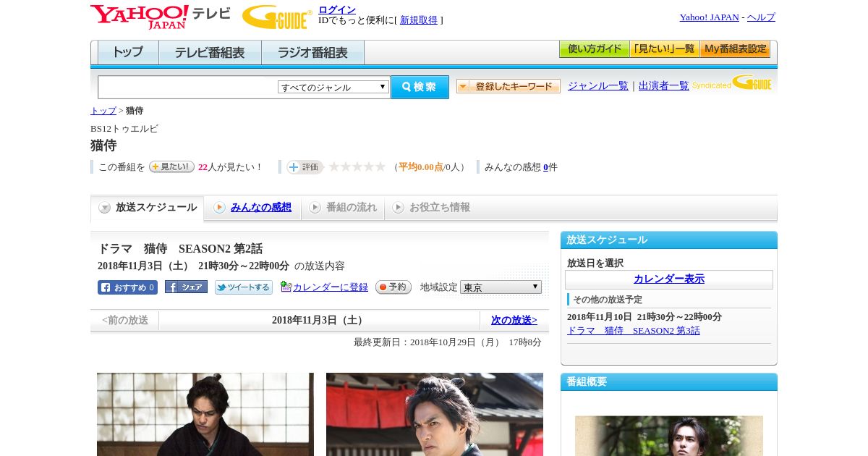Click the 2018年11月10日 broadcast time text
Screen dimensions: 868x456
(x=644, y=317)
